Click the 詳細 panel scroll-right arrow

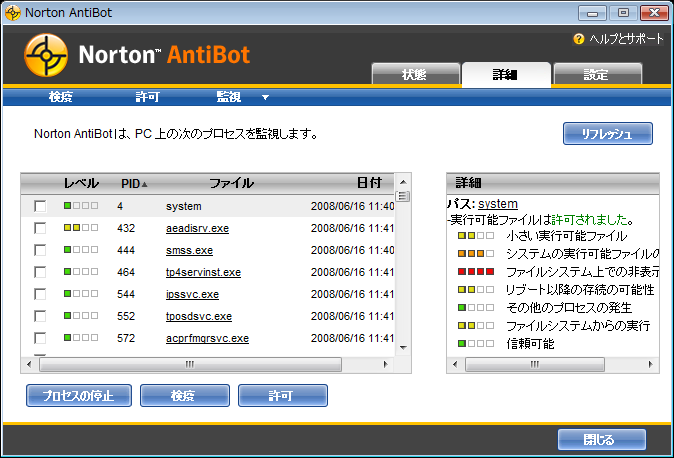pyautogui.click(x=650, y=364)
